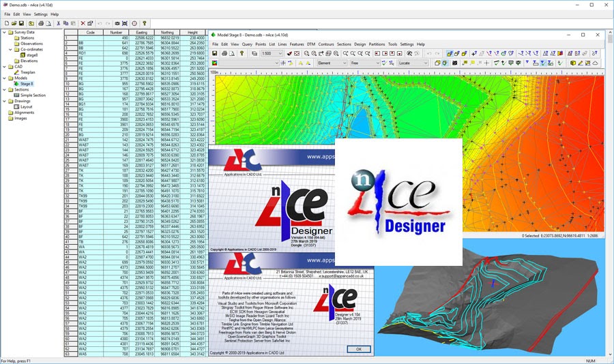The height and width of the screenshot is (364, 614).
Task: Toggle the highlighted first selection-mode button in Model toolbar
Action: tap(450, 53)
